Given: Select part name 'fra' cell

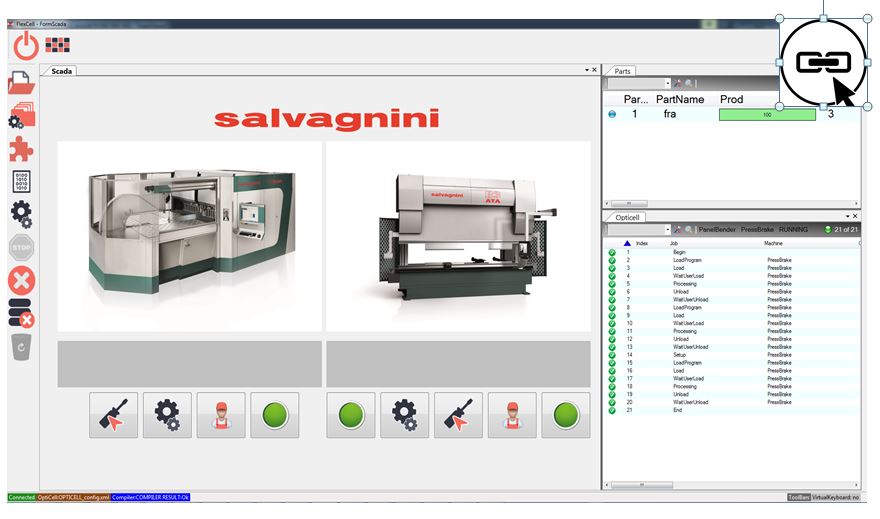Looking at the screenshot, I should [670, 114].
